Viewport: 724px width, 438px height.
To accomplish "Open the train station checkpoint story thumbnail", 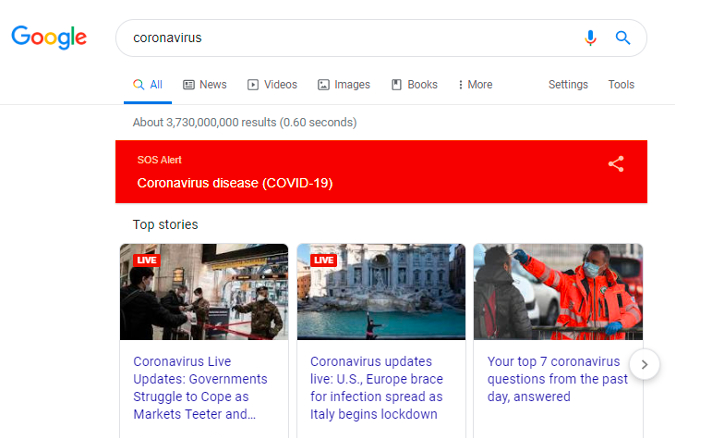I will pos(204,292).
